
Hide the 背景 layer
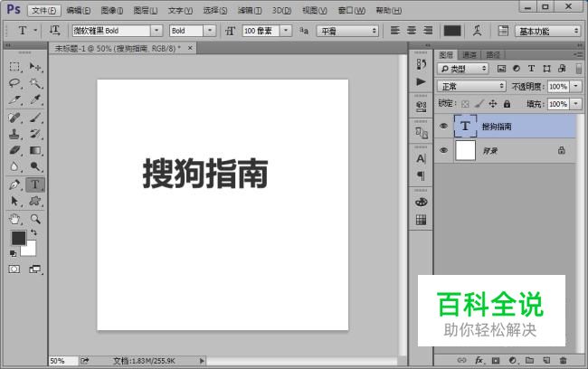coord(443,150)
